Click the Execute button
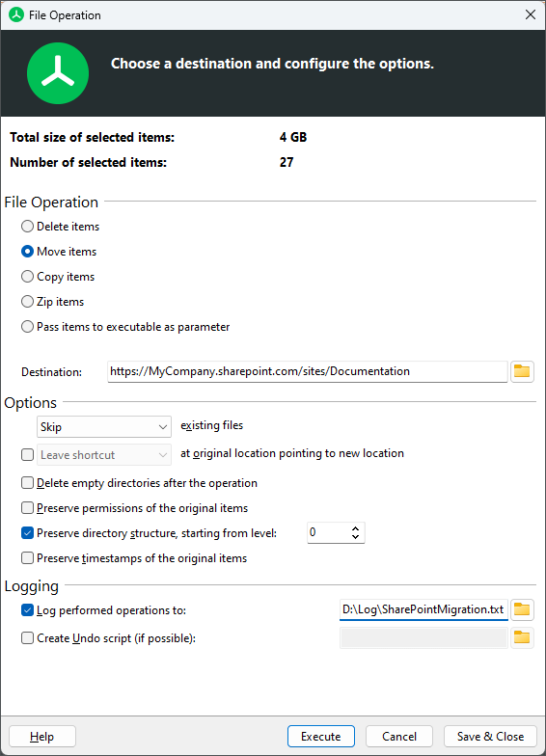Viewport: 546px width, 756px height. [321, 737]
